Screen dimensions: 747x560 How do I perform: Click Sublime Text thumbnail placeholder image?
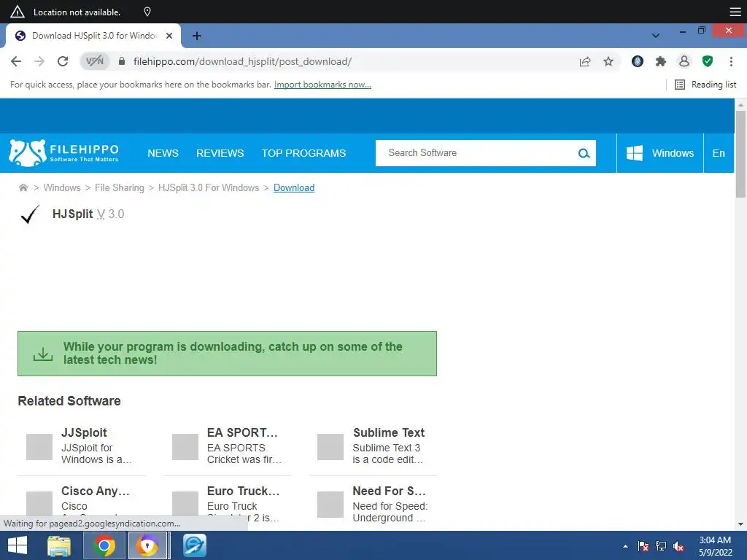pyautogui.click(x=330, y=447)
